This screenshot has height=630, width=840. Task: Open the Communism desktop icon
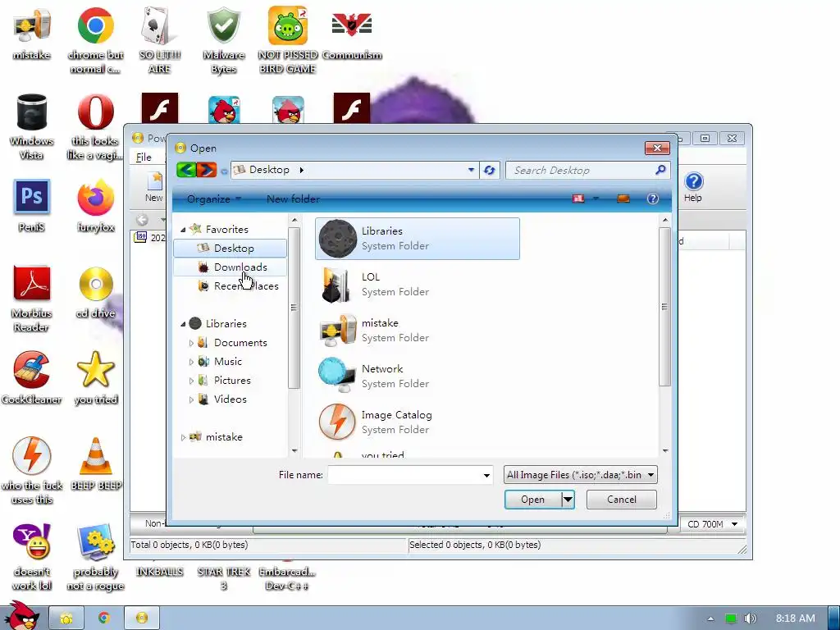tap(352, 34)
